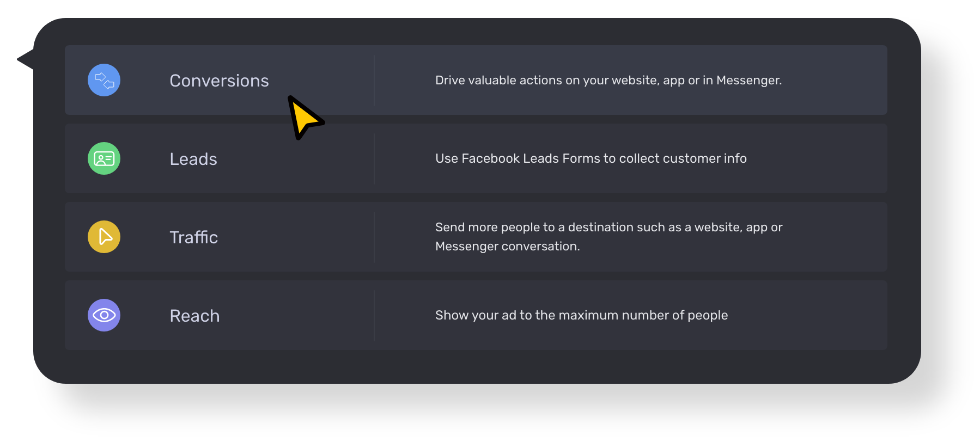This screenshot has height=442, width=980.
Task: Click the green Leads ID card icon
Action: 104,158
